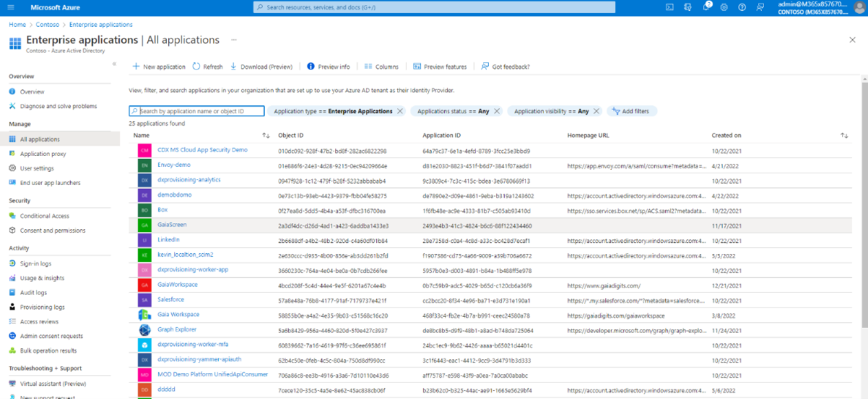868x399 pixels.
Task: Open the Box application
Action: (162, 210)
